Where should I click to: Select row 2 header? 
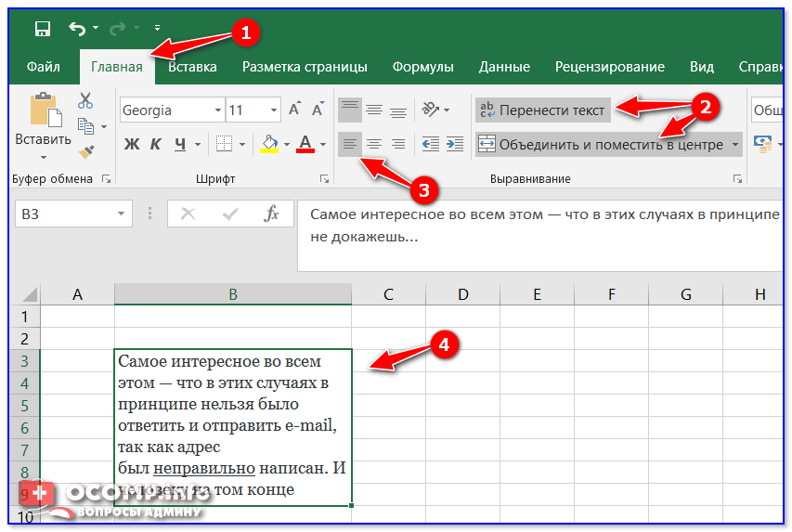pos(24,339)
